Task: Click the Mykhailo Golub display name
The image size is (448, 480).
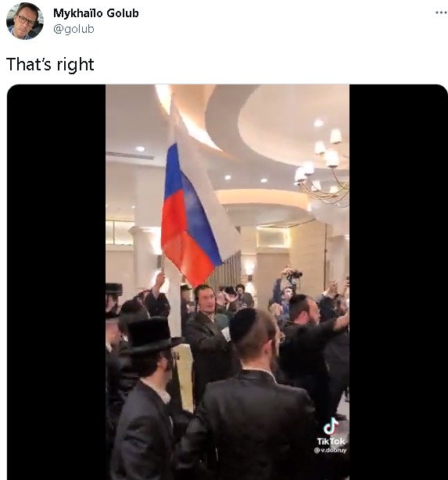Action: [96, 13]
